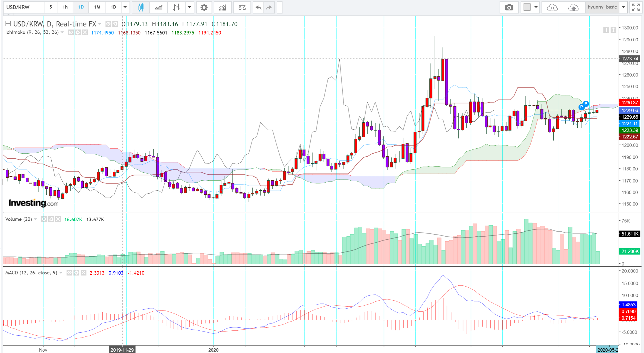Toggle fullscreen mode for the chart
Viewport: 644px width, 353px height.
point(636,7)
